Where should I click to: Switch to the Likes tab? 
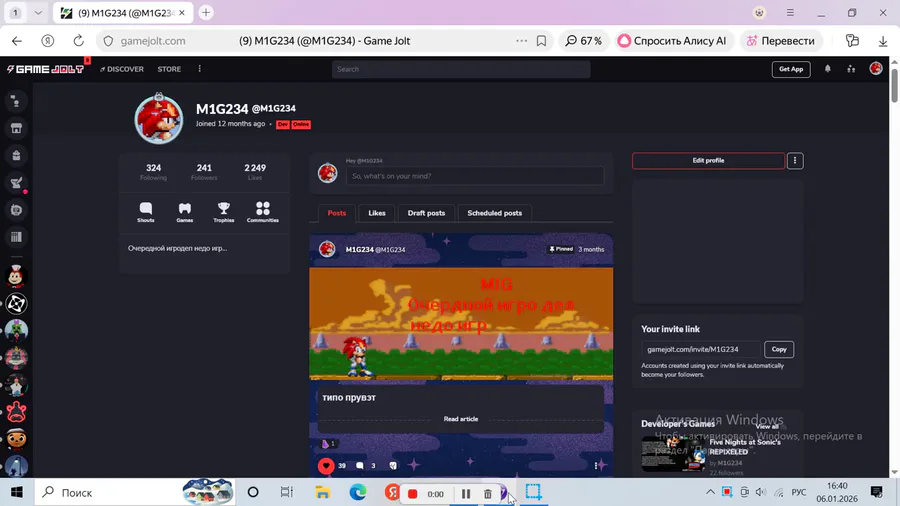[377, 213]
